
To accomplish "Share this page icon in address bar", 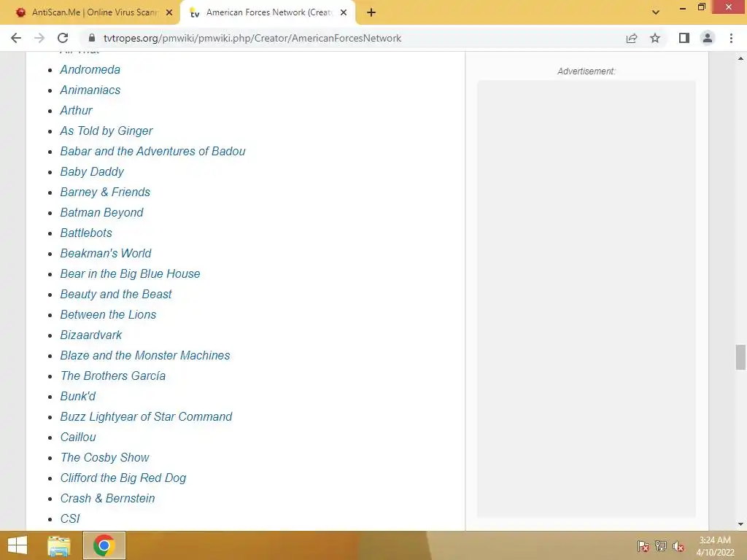I will tap(632, 38).
